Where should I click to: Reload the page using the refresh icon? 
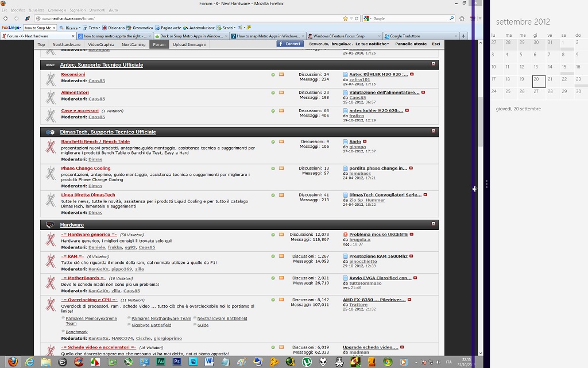click(357, 18)
